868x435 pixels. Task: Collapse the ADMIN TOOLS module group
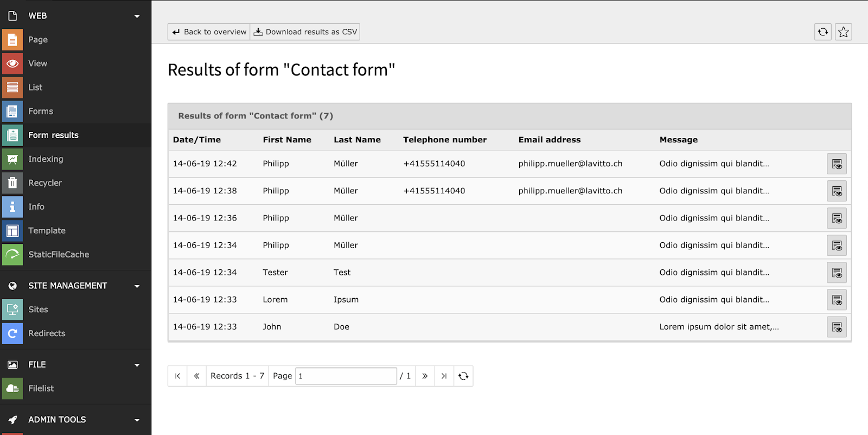(x=137, y=420)
